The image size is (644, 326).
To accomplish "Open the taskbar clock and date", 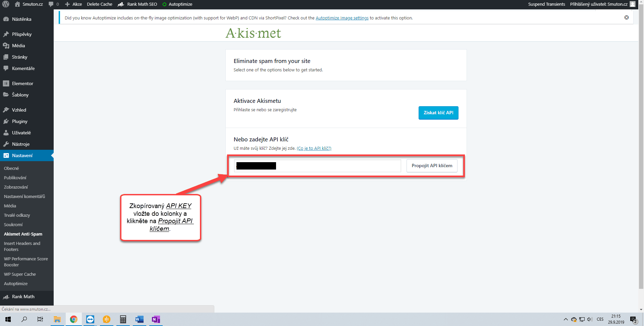I will 616,319.
